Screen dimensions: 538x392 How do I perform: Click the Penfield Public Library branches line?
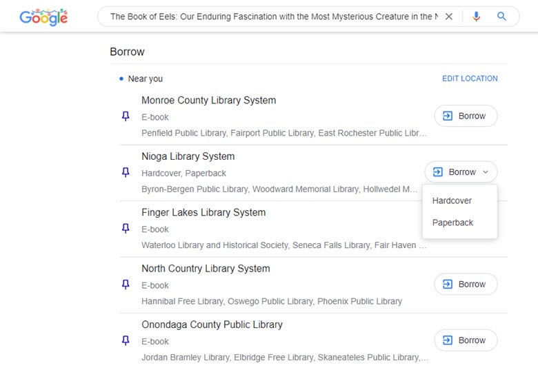pos(284,133)
